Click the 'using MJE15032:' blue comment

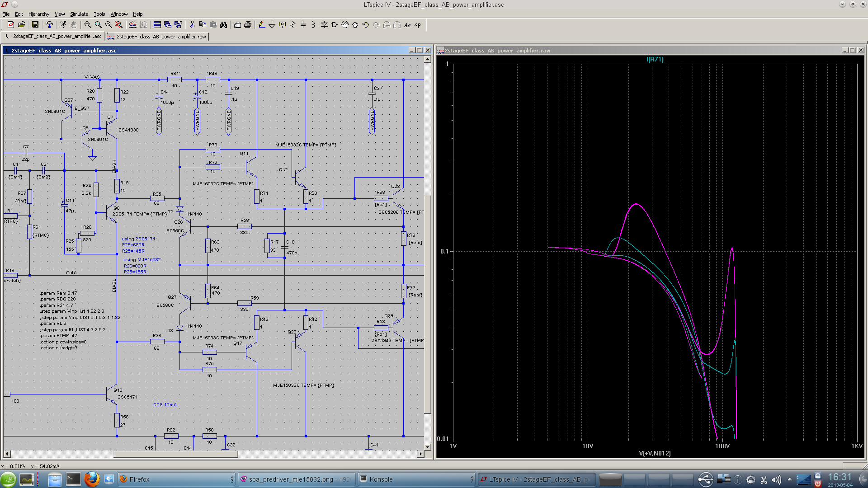pyautogui.click(x=142, y=260)
